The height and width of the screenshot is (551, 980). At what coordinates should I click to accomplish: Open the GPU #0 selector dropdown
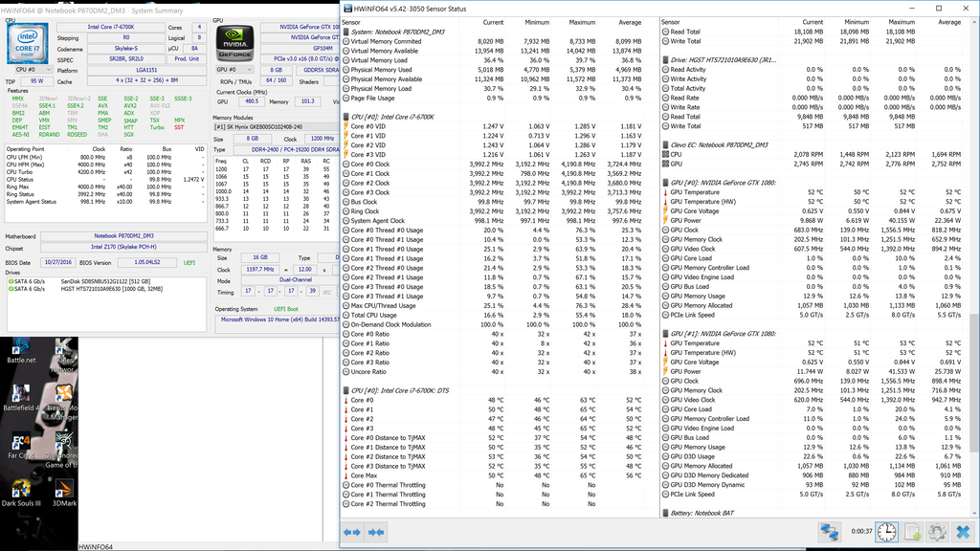pos(234,70)
